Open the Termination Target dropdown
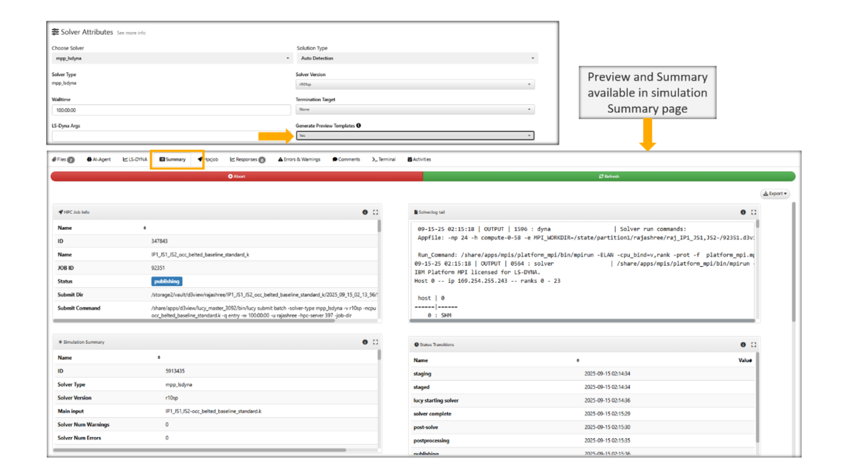 click(x=415, y=109)
